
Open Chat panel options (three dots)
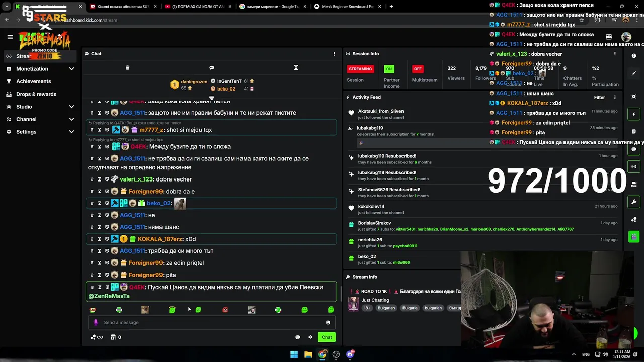click(334, 54)
